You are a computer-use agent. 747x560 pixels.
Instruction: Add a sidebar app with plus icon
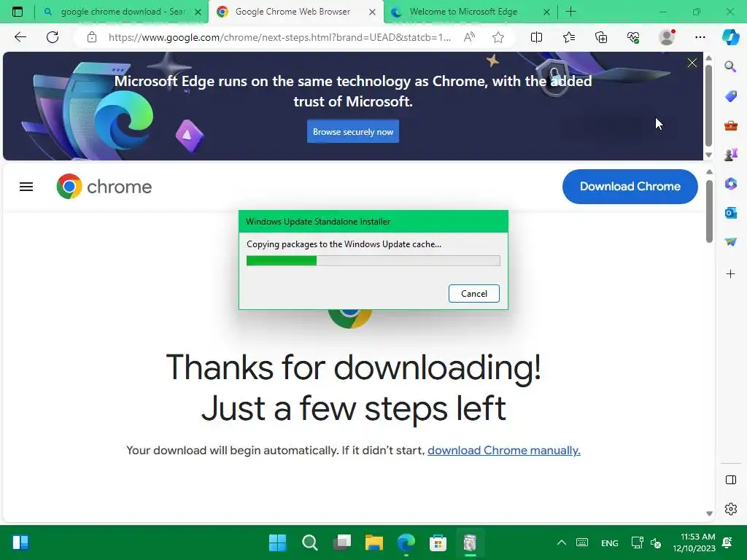730,274
